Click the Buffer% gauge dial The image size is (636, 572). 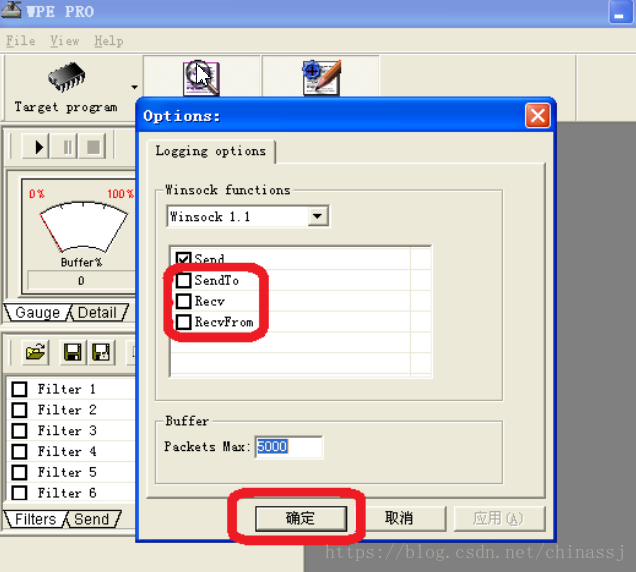click(83, 226)
